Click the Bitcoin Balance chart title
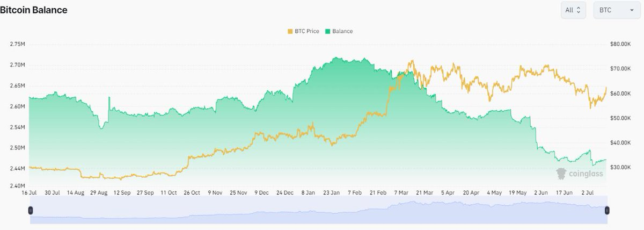Image resolution: width=644 pixels, height=230 pixels. click(x=34, y=10)
